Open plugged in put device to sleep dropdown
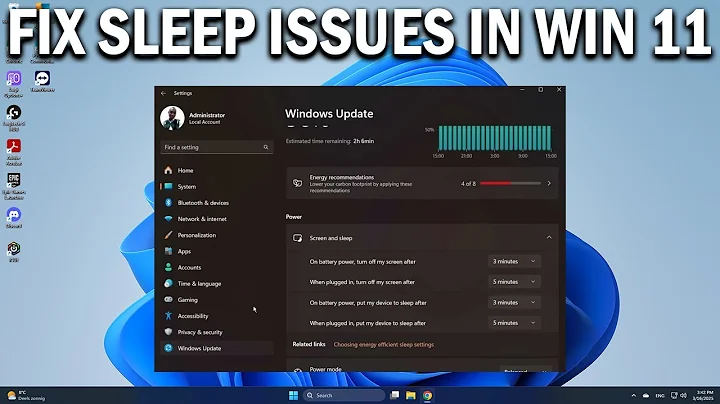The width and height of the screenshot is (720, 404). pyautogui.click(x=514, y=323)
